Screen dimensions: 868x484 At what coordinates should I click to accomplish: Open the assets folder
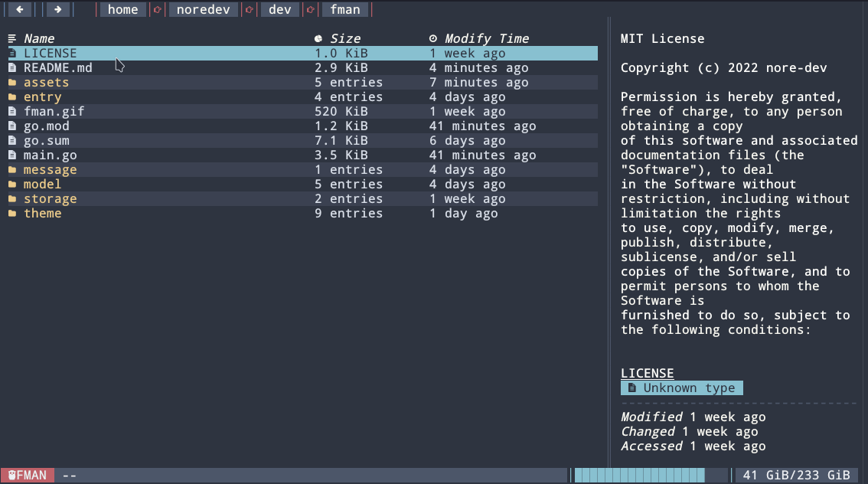pos(46,83)
